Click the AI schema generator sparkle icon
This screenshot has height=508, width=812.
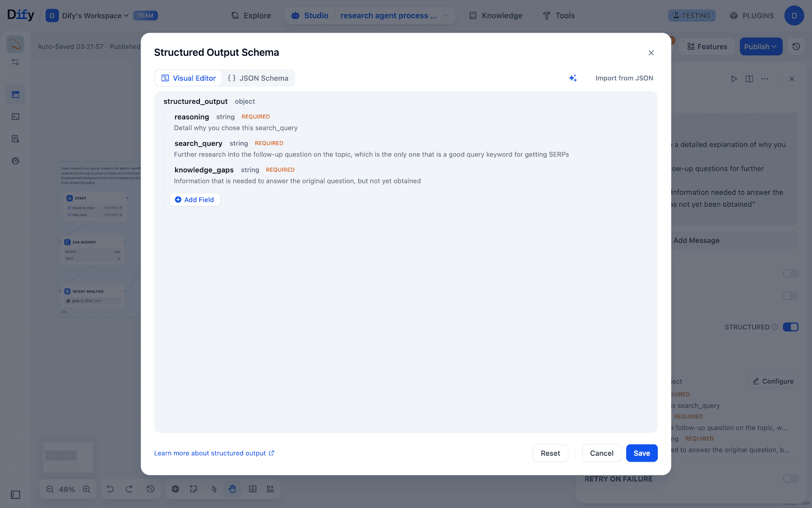pyautogui.click(x=572, y=78)
